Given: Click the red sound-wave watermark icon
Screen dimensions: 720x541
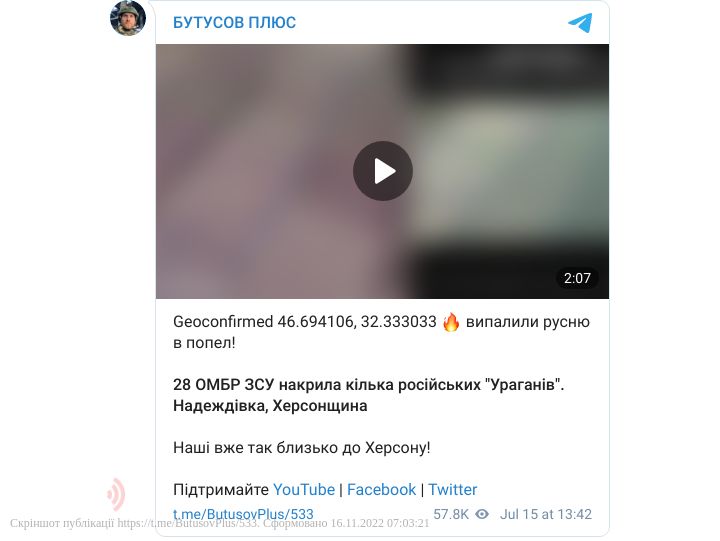Looking at the screenshot, I should [117, 494].
